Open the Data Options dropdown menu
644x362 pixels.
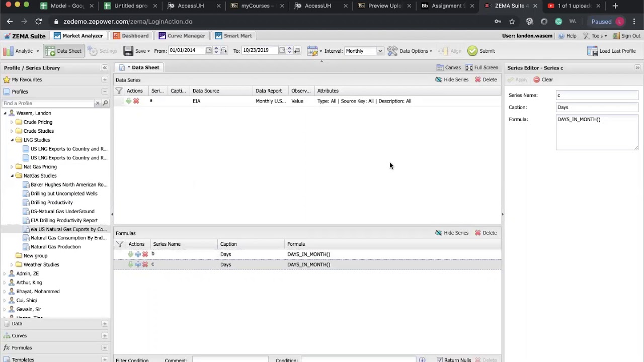410,51
